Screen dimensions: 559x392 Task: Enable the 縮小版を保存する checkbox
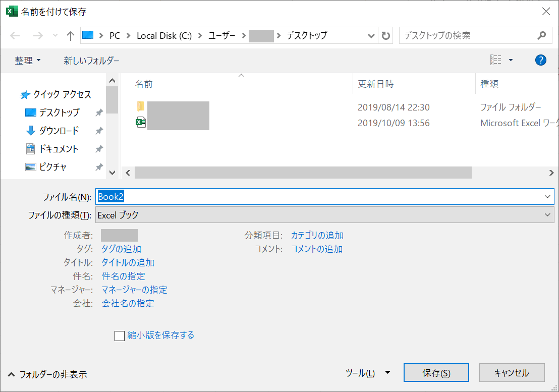(x=120, y=335)
